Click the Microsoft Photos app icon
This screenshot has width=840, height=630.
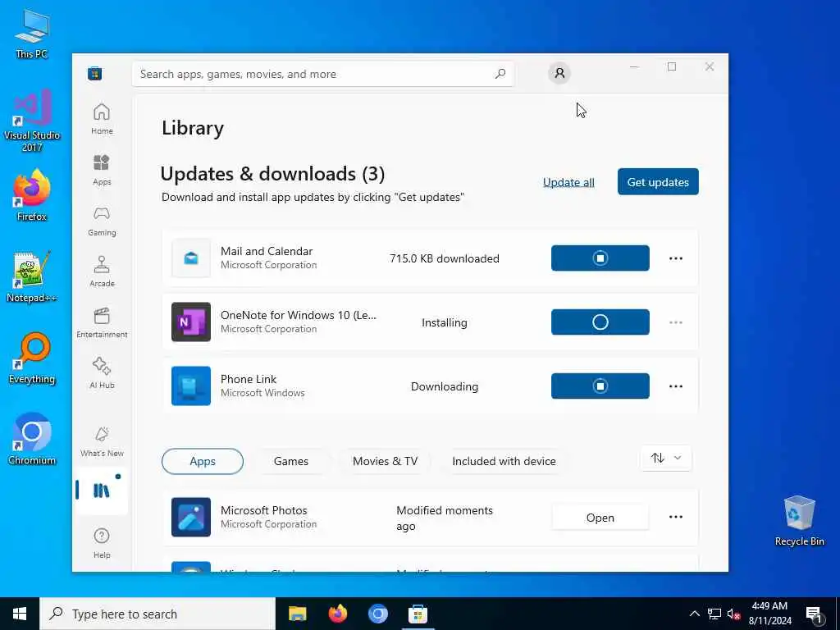click(190, 517)
